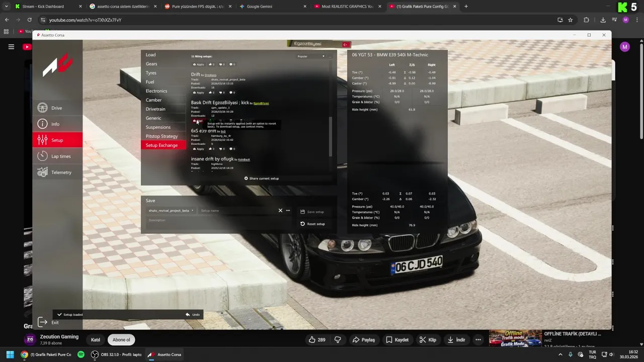Bookmark this page with star icon
This screenshot has height=362, width=644.
click(x=570, y=20)
